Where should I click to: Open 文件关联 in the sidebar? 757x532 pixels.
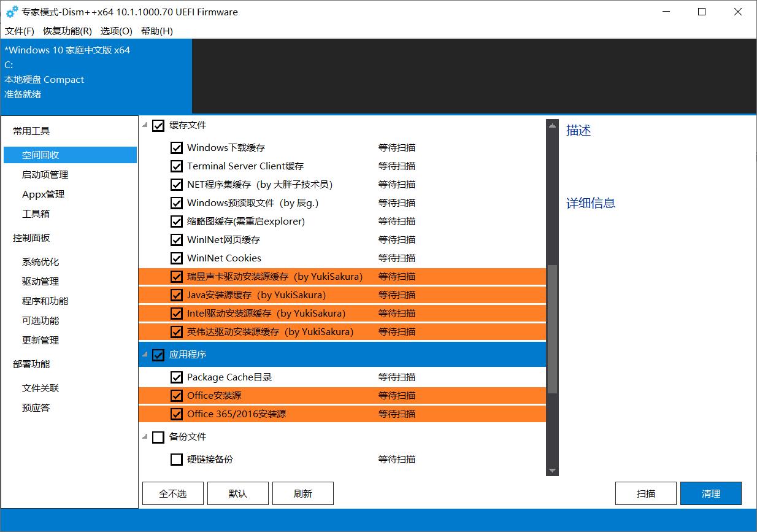pyautogui.click(x=40, y=388)
